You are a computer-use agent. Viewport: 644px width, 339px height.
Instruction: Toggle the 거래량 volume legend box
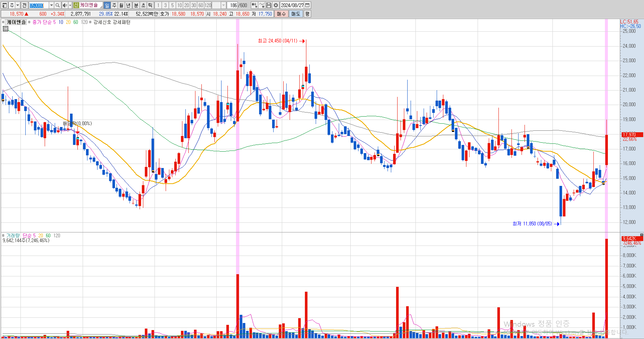click(x=3, y=236)
